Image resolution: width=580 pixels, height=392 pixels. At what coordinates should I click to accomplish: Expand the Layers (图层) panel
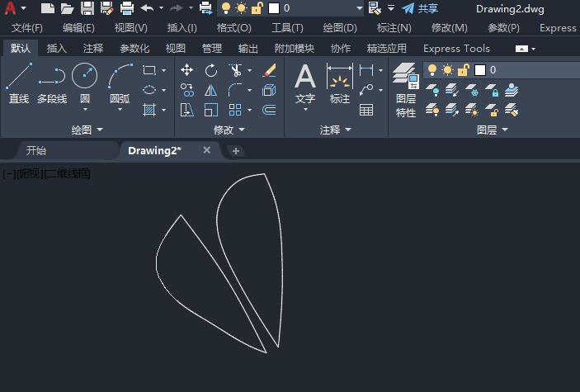(492, 130)
